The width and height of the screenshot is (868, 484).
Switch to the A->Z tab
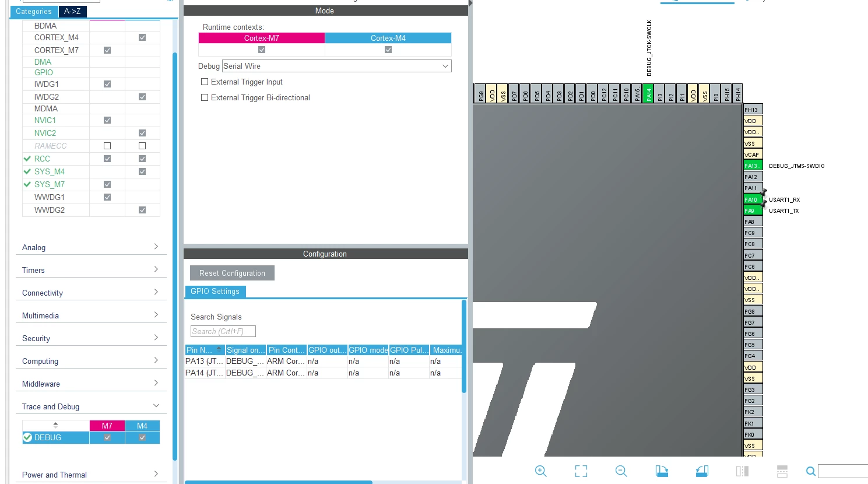tap(73, 12)
